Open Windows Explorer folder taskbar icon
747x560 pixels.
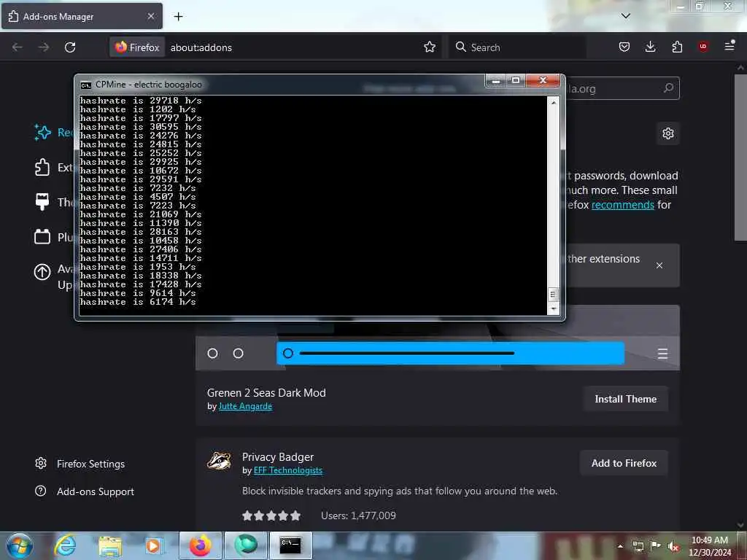coord(110,545)
